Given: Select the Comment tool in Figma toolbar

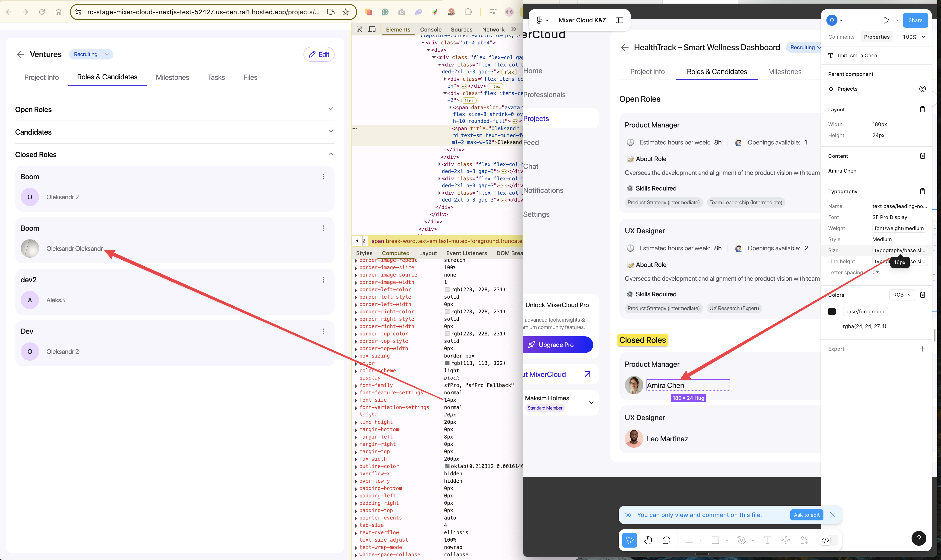Looking at the screenshot, I should click(x=666, y=540).
